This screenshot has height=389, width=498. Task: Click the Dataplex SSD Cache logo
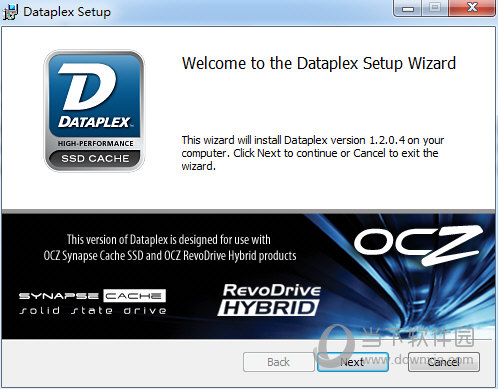pyautogui.click(x=94, y=111)
